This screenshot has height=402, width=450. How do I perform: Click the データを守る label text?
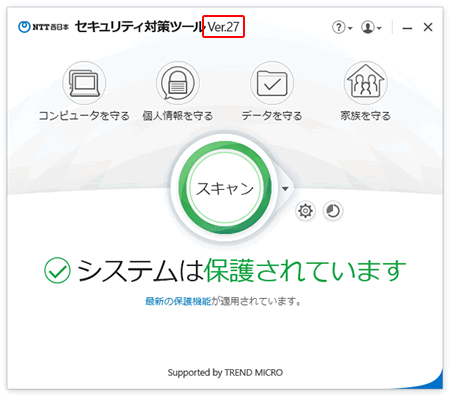pos(272,116)
